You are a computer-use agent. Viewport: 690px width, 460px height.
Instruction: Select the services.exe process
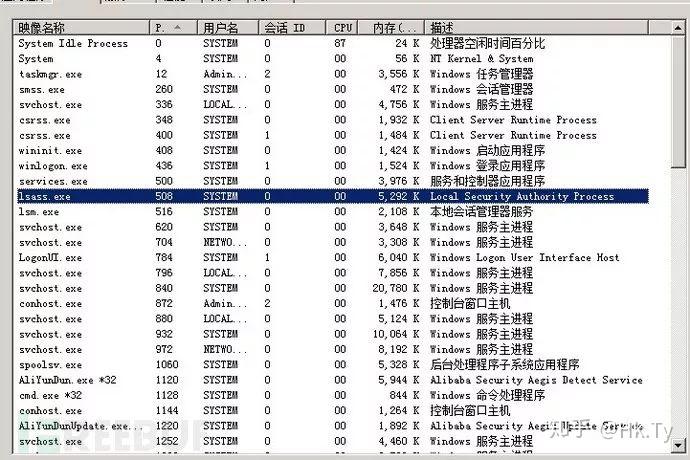coord(333,181)
